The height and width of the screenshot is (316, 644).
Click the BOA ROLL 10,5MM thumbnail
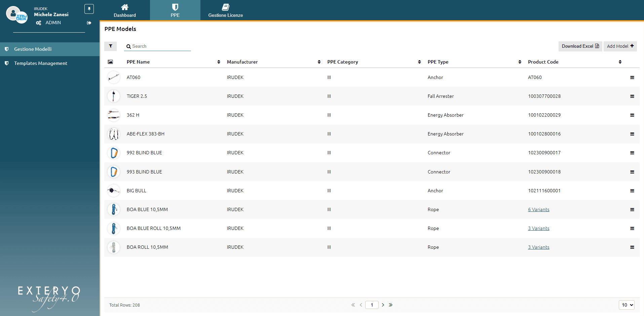(x=114, y=247)
